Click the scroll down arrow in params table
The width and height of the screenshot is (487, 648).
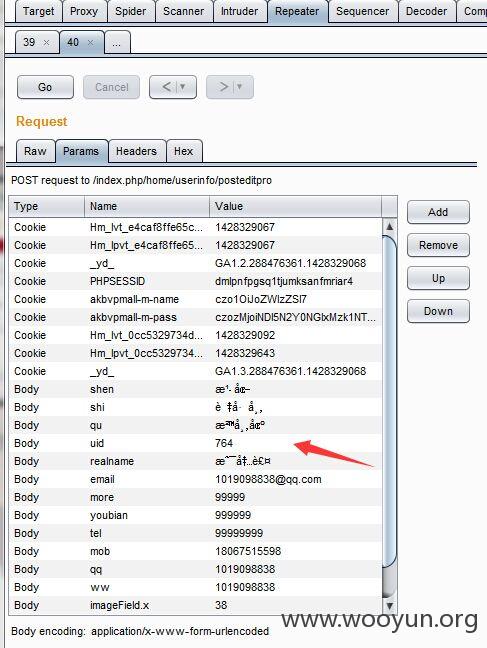(389, 606)
